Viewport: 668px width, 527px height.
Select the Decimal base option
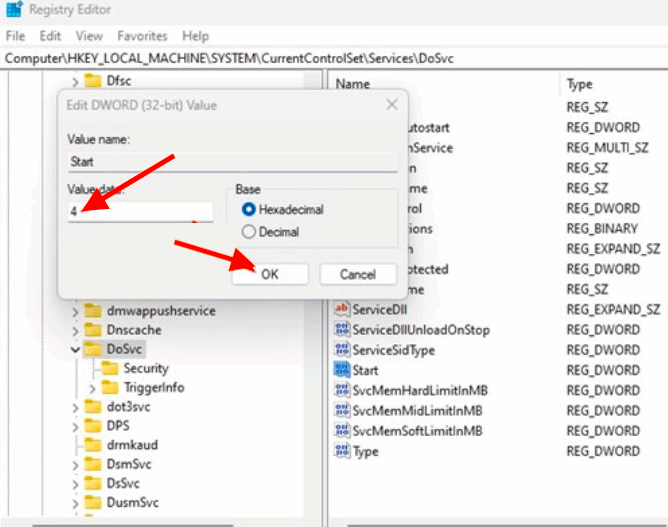[x=248, y=231]
